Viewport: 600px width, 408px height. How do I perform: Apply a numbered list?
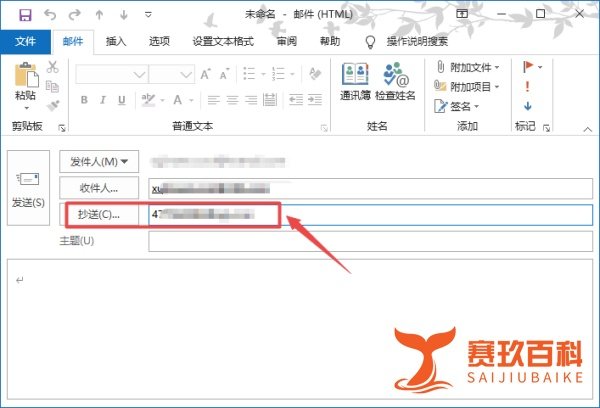click(278, 73)
